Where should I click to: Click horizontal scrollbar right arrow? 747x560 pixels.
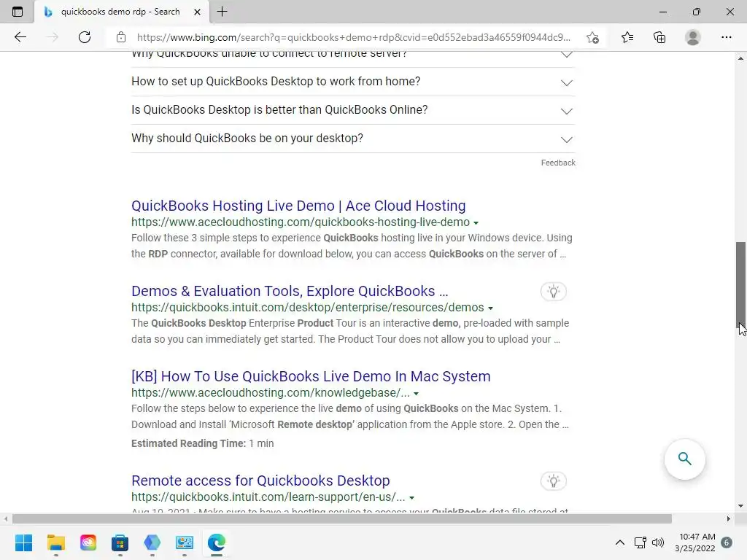pyautogui.click(x=729, y=518)
